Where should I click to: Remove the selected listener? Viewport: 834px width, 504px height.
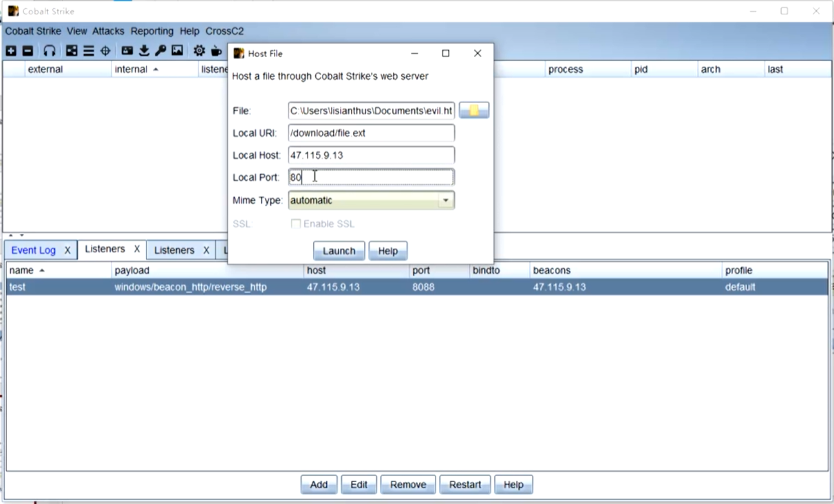click(x=408, y=485)
